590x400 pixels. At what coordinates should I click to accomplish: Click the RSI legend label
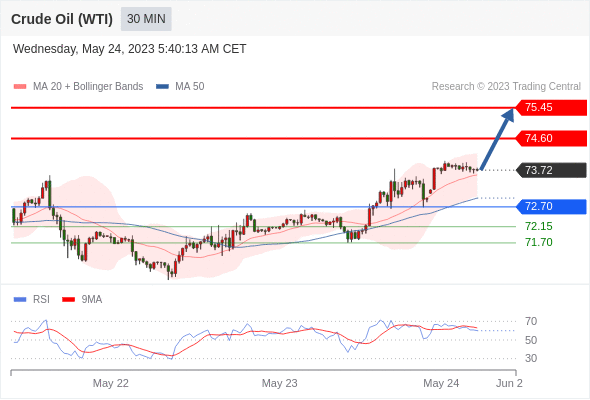pos(41,300)
